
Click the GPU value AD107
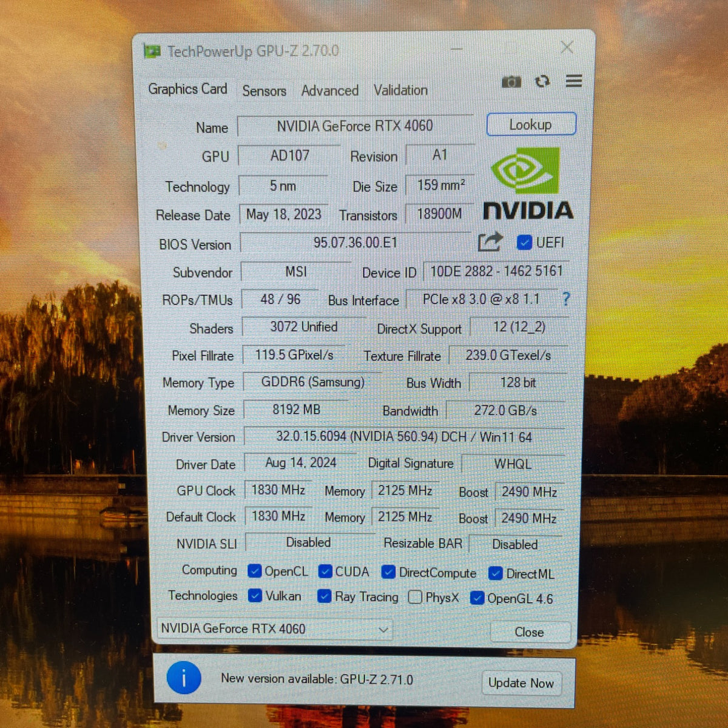click(289, 155)
